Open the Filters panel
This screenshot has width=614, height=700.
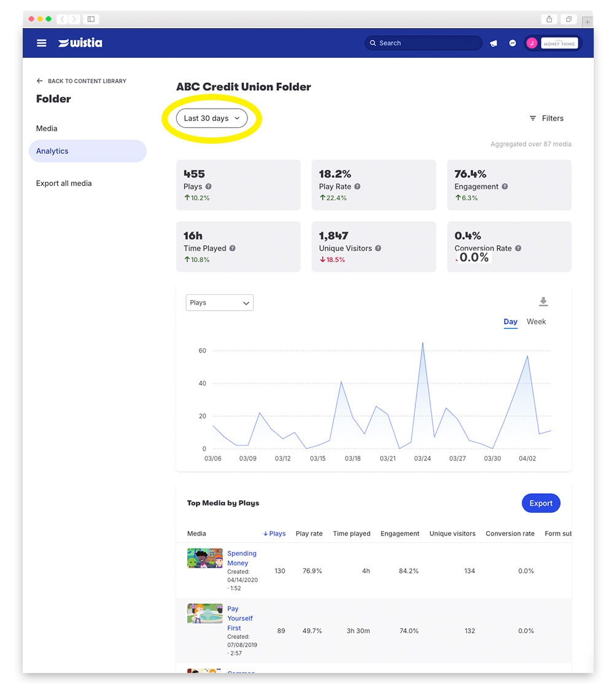click(546, 119)
